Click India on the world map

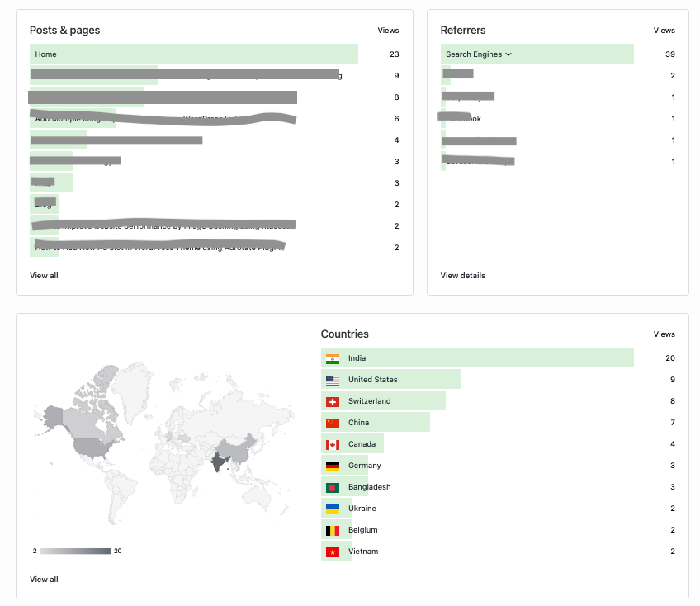coord(220,462)
